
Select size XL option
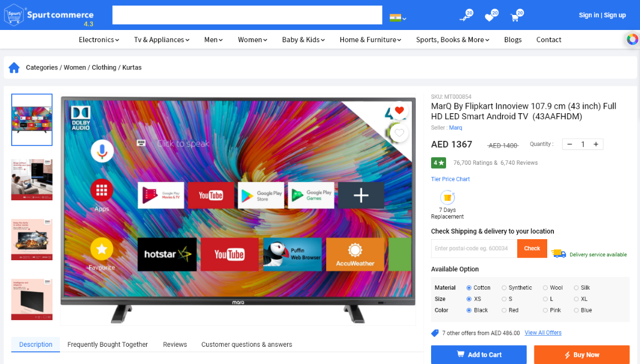coord(576,299)
